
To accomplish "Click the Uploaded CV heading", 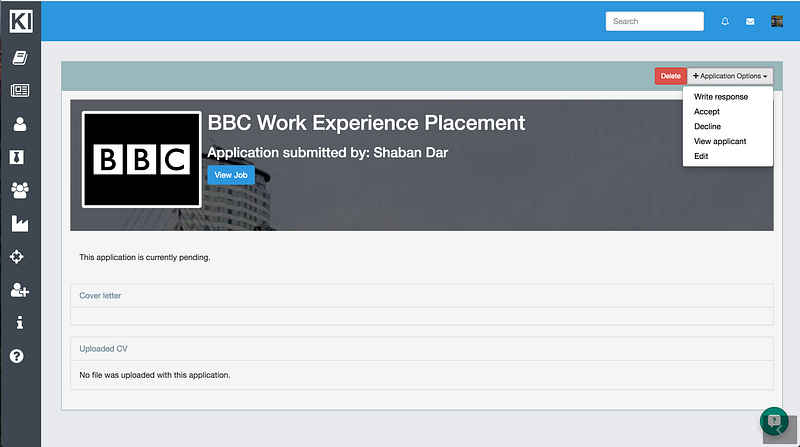I will click(x=103, y=349).
